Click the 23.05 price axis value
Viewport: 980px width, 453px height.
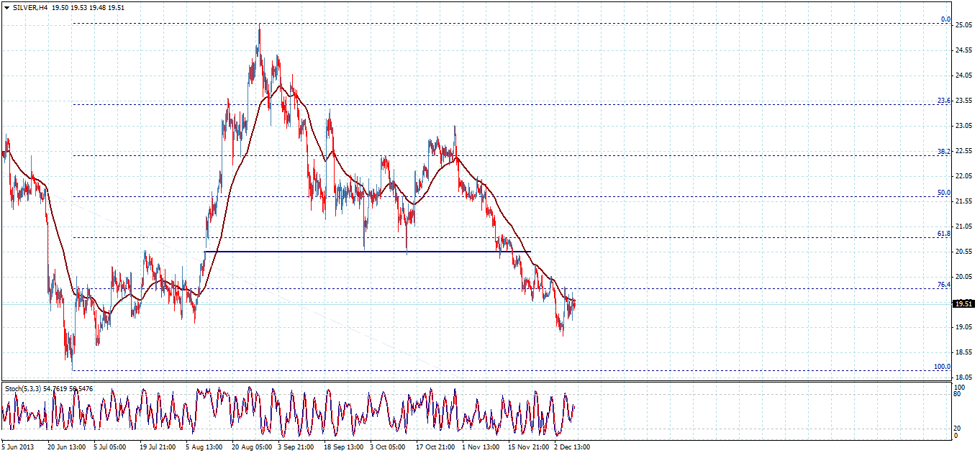pyautogui.click(x=963, y=126)
